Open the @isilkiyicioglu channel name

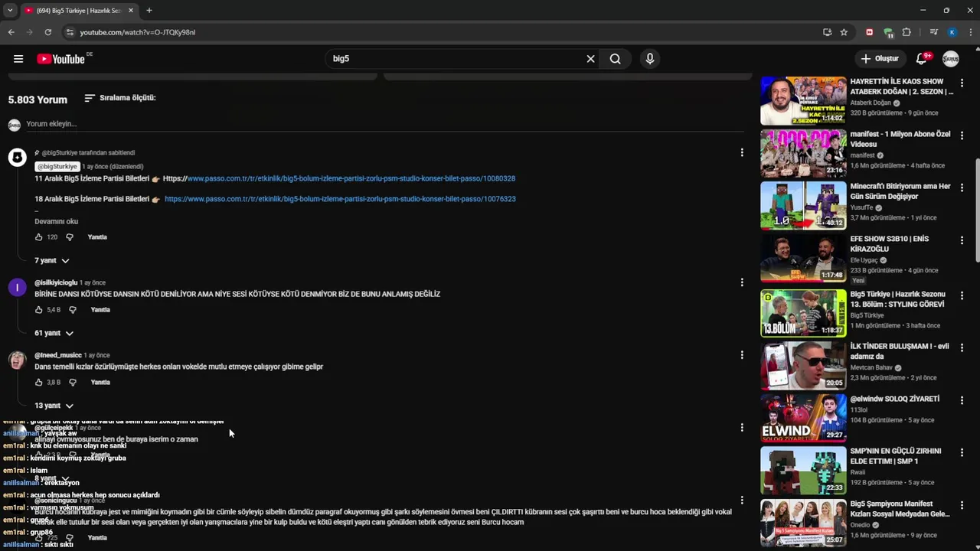pyautogui.click(x=56, y=283)
